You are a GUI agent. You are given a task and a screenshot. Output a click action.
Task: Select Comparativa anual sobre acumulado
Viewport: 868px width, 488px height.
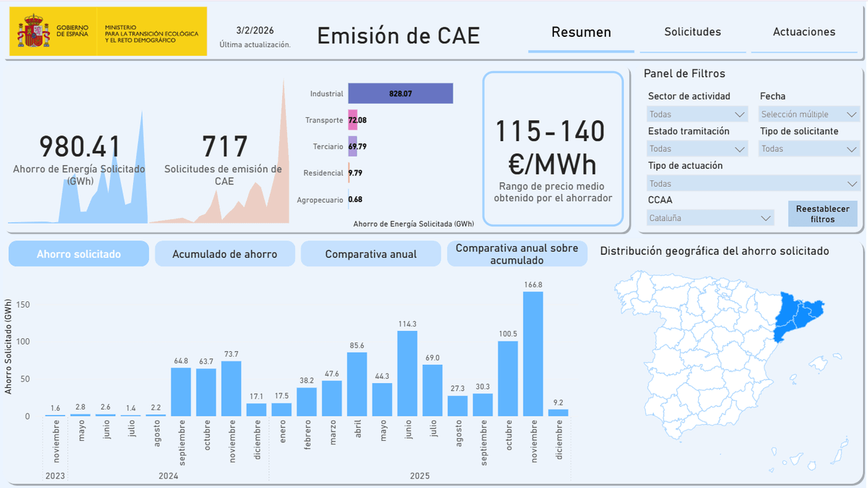coord(517,254)
